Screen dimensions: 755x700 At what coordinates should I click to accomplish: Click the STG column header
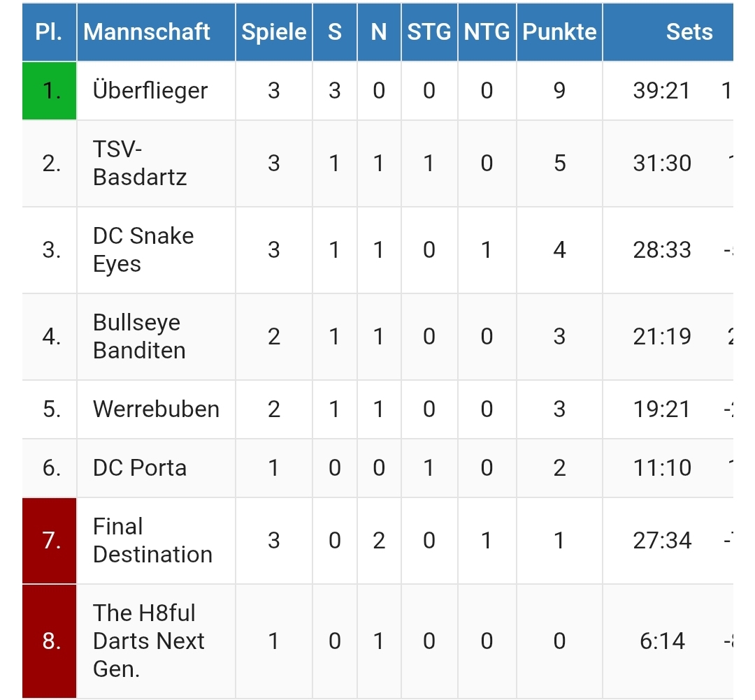(429, 32)
